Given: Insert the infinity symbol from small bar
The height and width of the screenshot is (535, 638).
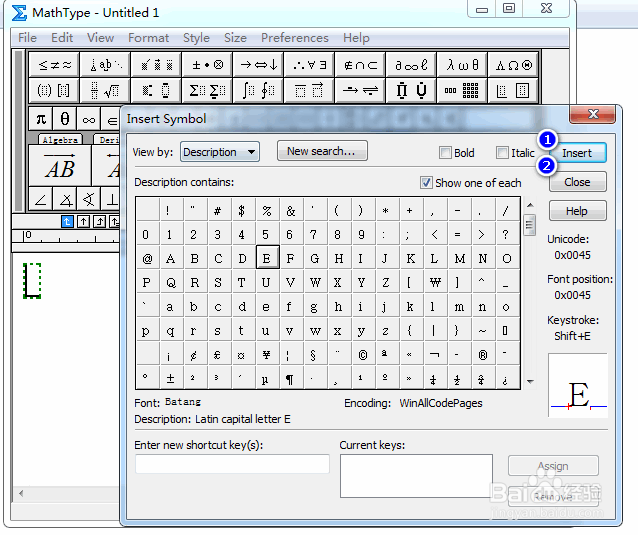Looking at the screenshot, I should 89,119.
